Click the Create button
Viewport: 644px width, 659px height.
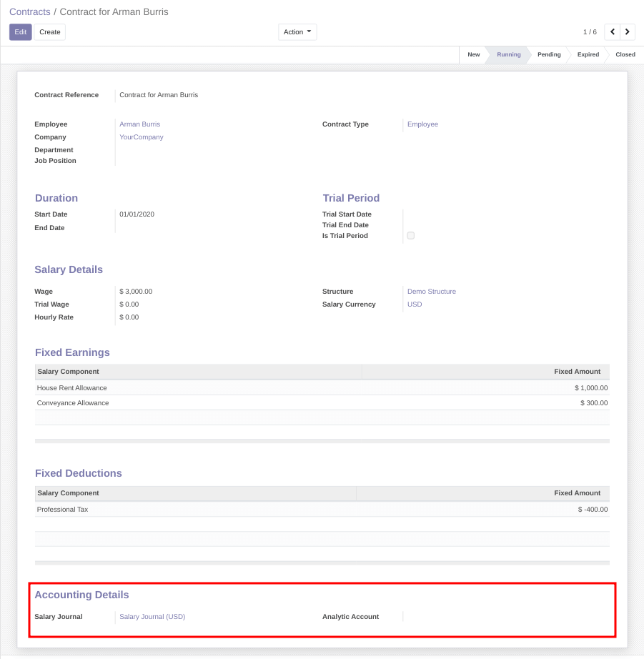(x=49, y=31)
